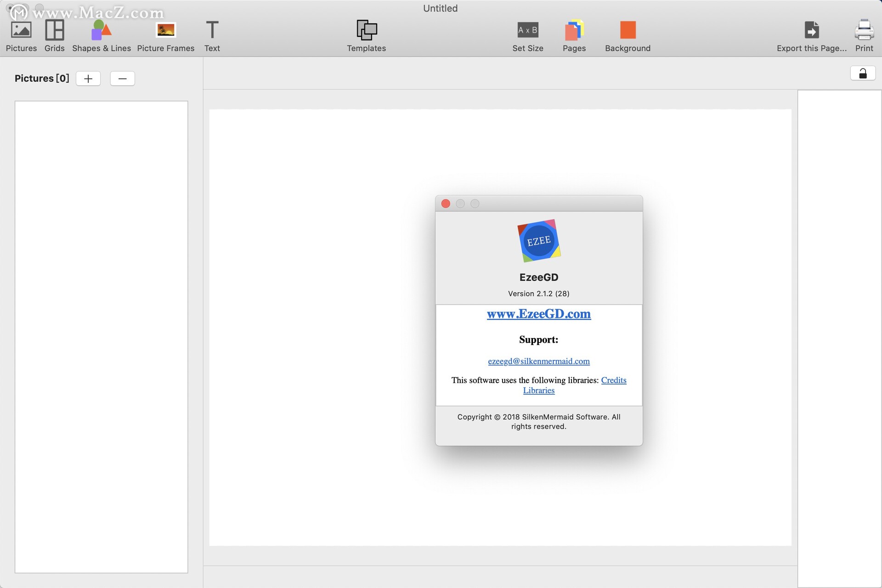This screenshot has height=588, width=882.
Task: Add a picture with plus button
Action: tap(88, 79)
